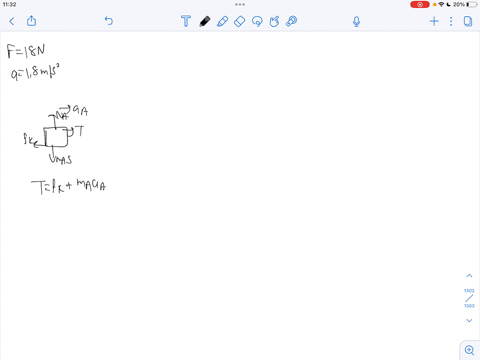Select the Highlighter tool
480x360 pixels.
[222, 21]
